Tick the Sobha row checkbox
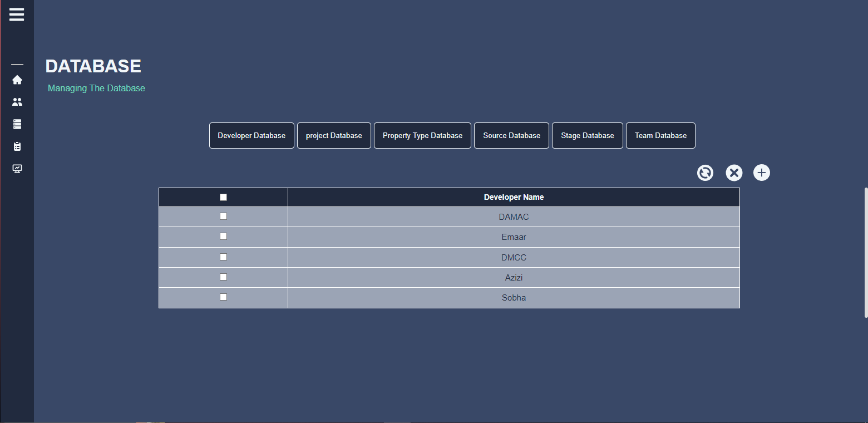868x423 pixels. click(224, 297)
